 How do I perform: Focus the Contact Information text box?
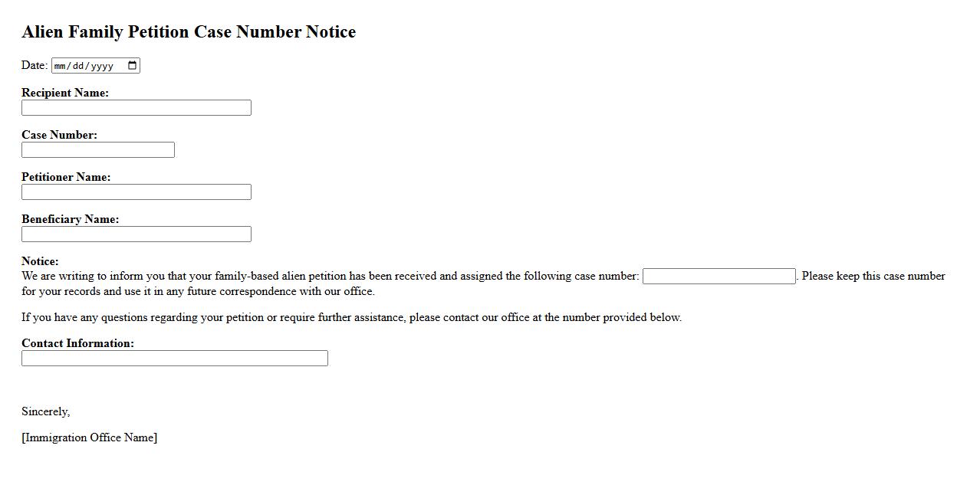(175, 359)
